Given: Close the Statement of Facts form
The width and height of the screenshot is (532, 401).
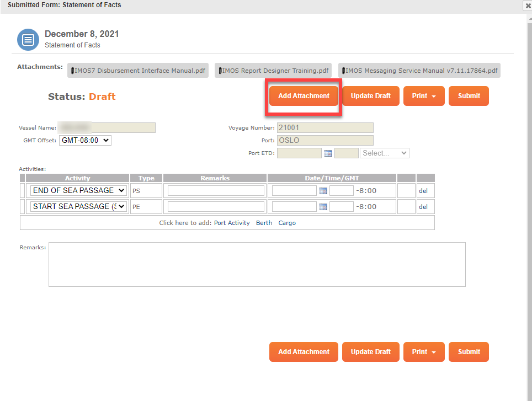Looking at the screenshot, I should [x=526, y=6].
